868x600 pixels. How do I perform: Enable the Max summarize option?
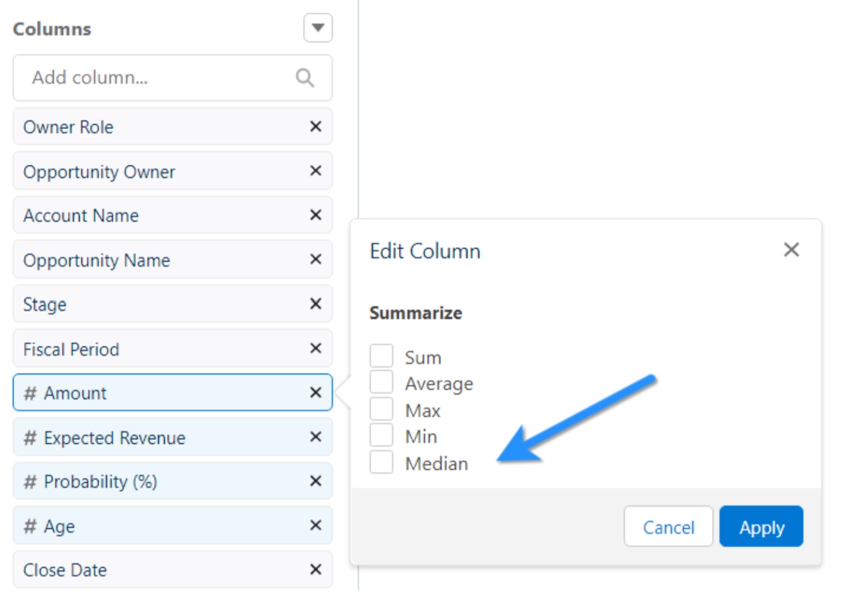[381, 408]
